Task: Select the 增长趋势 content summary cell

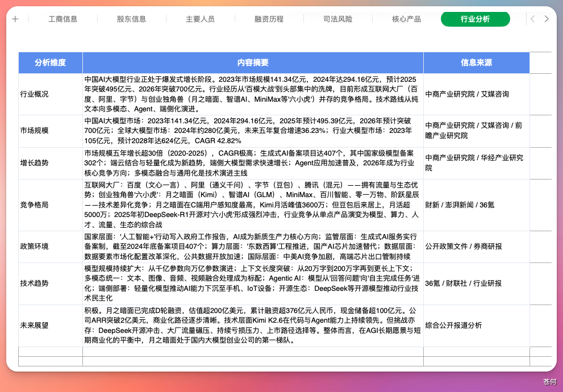Action: coord(253,164)
